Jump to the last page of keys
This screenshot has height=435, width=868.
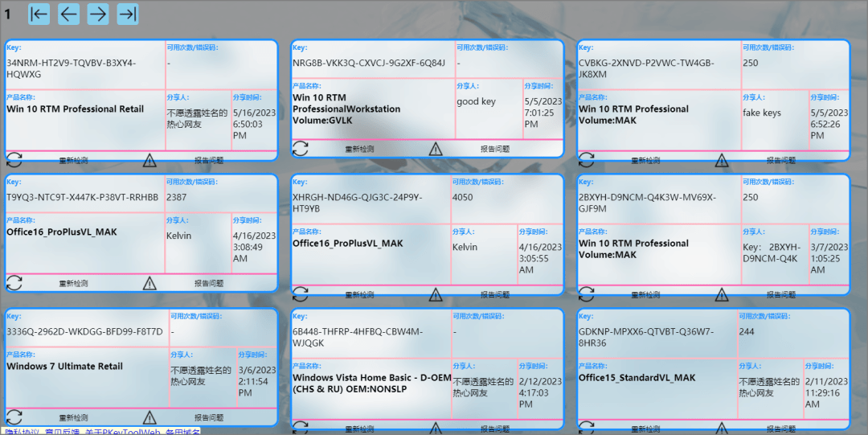[128, 14]
